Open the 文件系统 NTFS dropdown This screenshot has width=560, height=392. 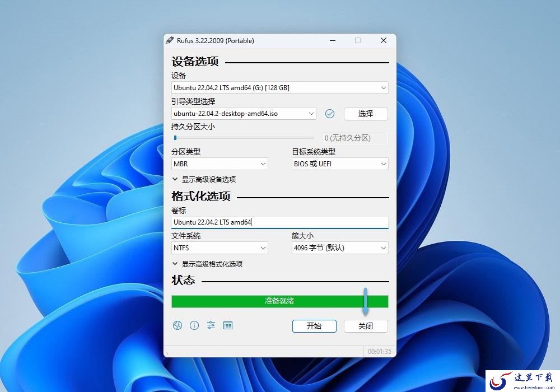(220, 248)
